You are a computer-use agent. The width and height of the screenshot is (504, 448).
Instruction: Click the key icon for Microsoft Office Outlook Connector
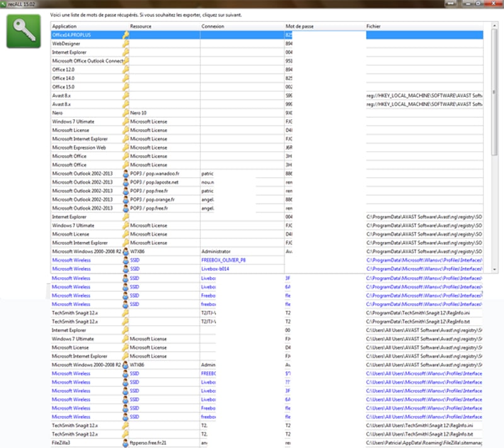click(x=125, y=60)
